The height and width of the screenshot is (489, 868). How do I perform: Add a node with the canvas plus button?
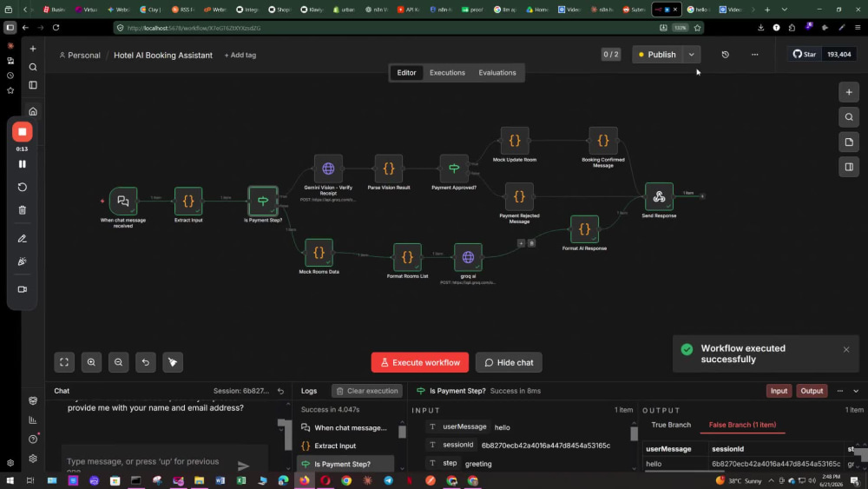pos(849,92)
